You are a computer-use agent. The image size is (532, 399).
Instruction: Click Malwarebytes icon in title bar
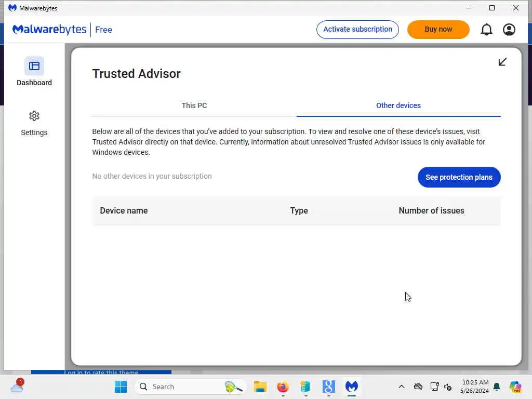12,8
